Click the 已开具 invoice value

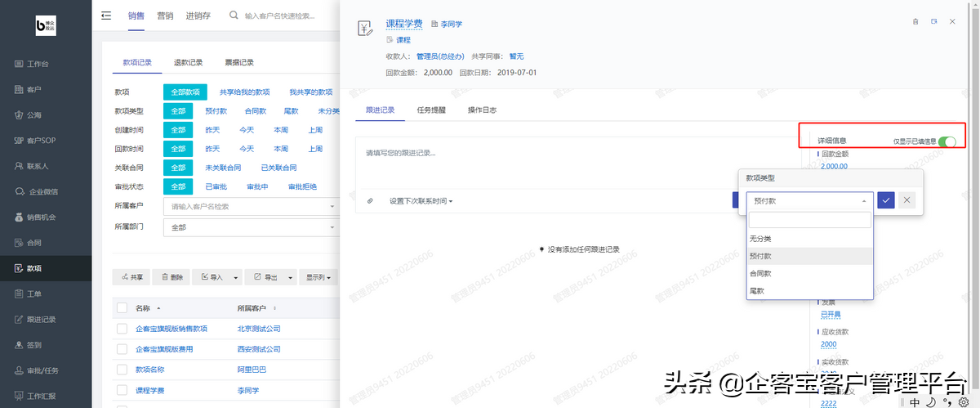831,315
